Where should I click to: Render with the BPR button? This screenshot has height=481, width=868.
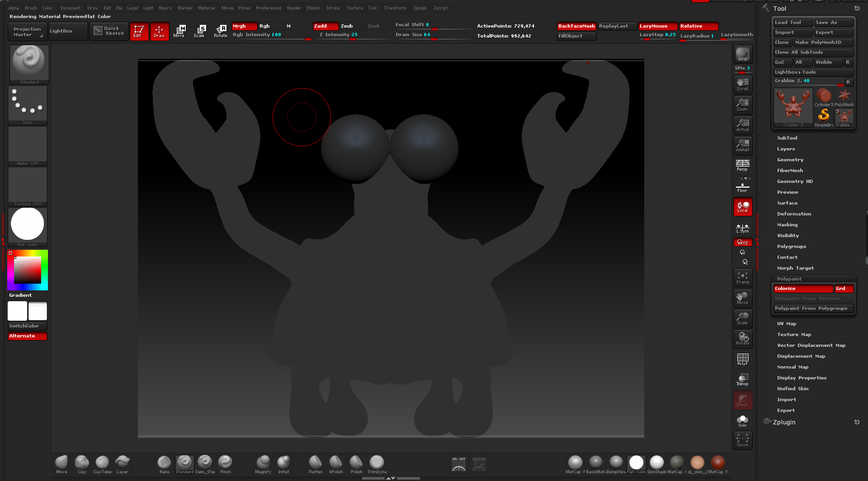(x=742, y=55)
